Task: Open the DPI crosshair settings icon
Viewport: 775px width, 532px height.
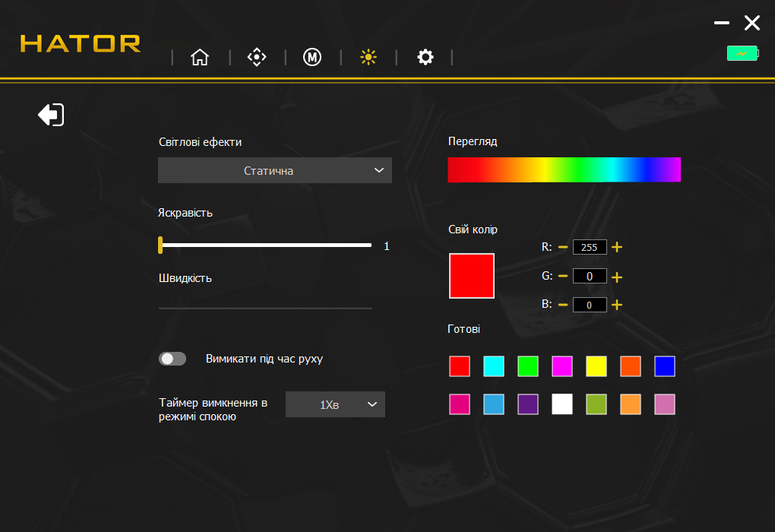Action: (257, 57)
